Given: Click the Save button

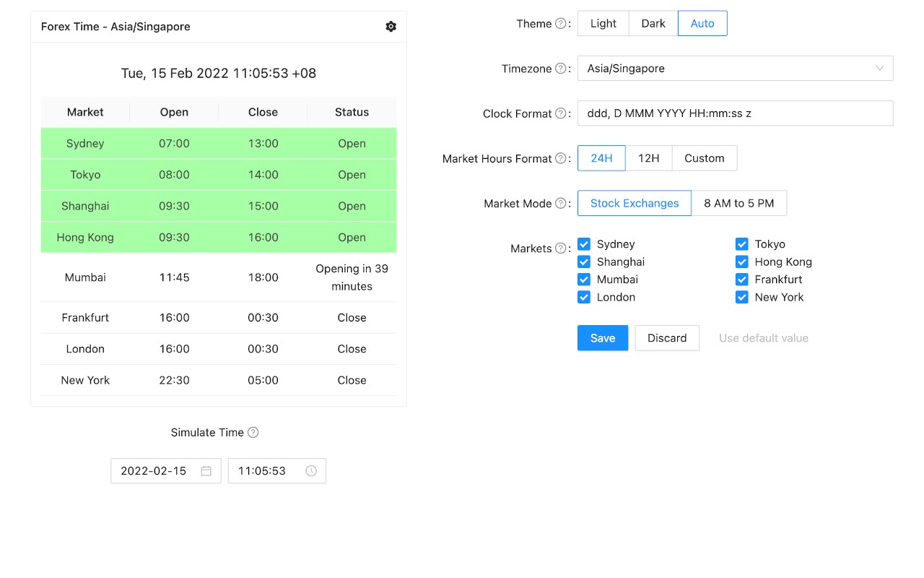Looking at the screenshot, I should click(603, 338).
